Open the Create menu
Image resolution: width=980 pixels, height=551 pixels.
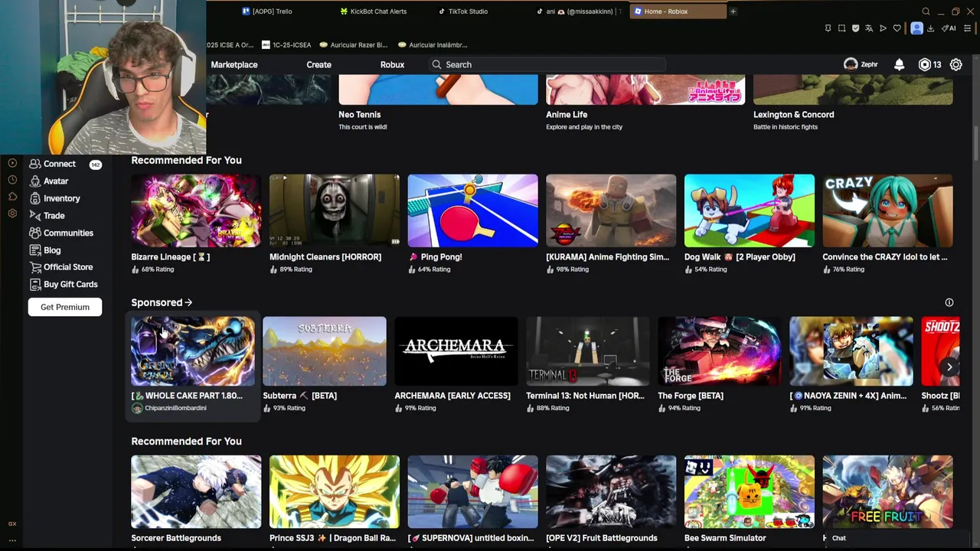click(x=319, y=65)
